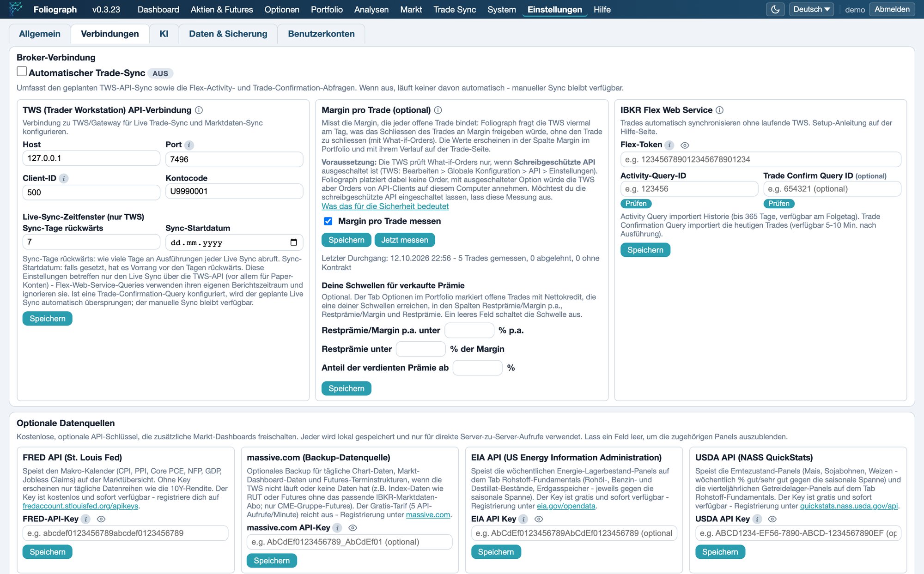The width and height of the screenshot is (924, 574).
Task: Toggle dark mode moon icon
Action: click(775, 9)
